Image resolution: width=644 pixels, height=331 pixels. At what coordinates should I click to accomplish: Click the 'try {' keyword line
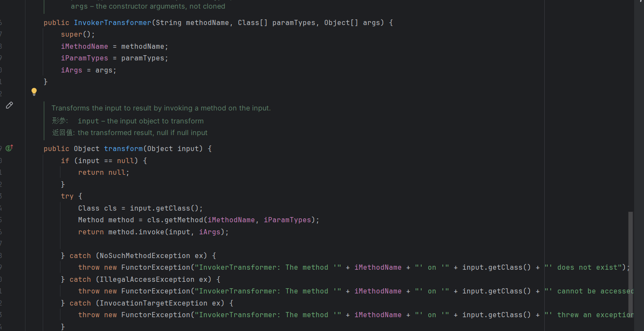click(72, 196)
